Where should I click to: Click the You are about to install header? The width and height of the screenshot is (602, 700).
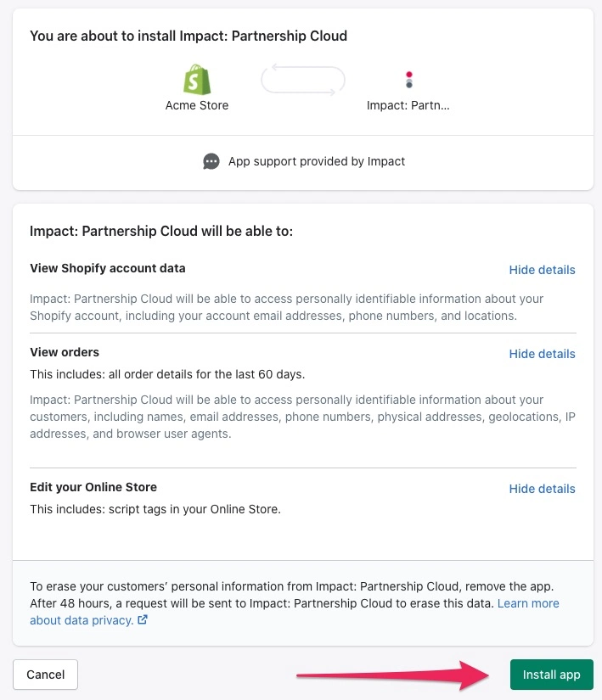point(188,36)
